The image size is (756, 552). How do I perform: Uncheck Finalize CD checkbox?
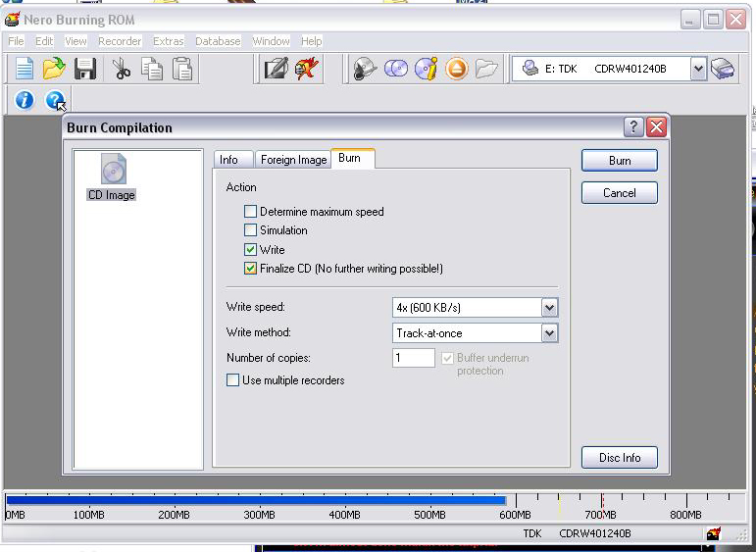250,268
